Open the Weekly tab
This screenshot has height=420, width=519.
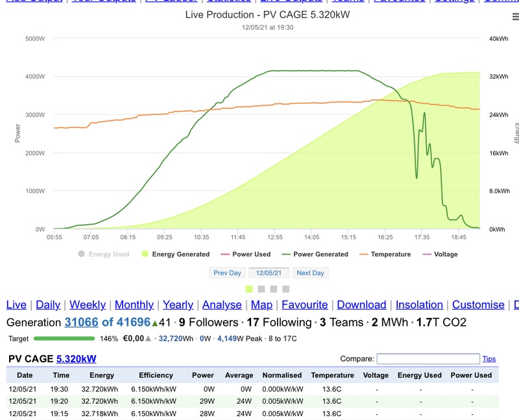(88, 304)
